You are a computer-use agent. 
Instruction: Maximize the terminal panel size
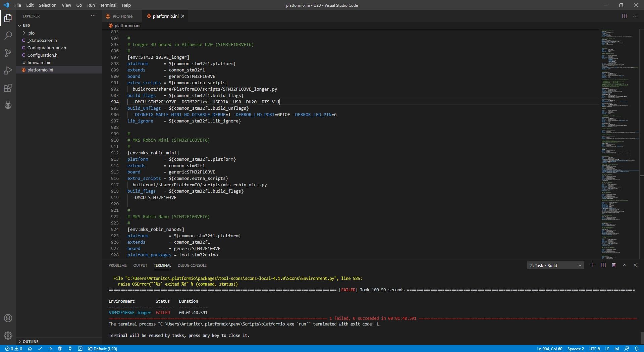pyautogui.click(x=625, y=265)
